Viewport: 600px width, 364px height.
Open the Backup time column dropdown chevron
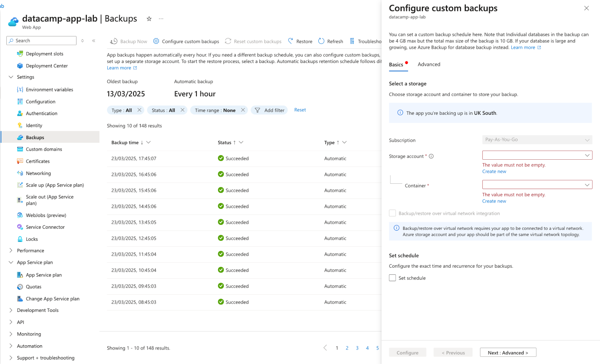[x=148, y=142]
